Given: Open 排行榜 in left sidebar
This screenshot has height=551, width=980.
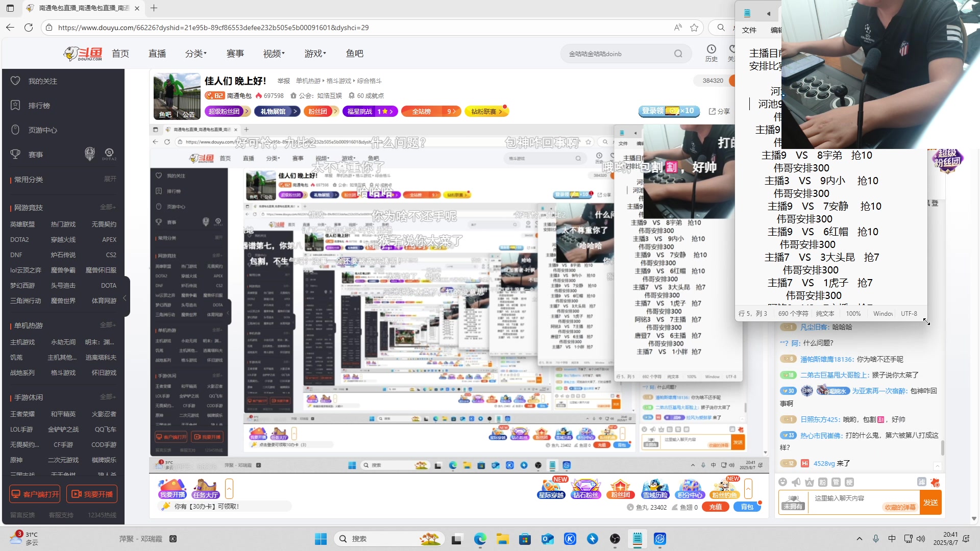Looking at the screenshot, I should point(39,106).
